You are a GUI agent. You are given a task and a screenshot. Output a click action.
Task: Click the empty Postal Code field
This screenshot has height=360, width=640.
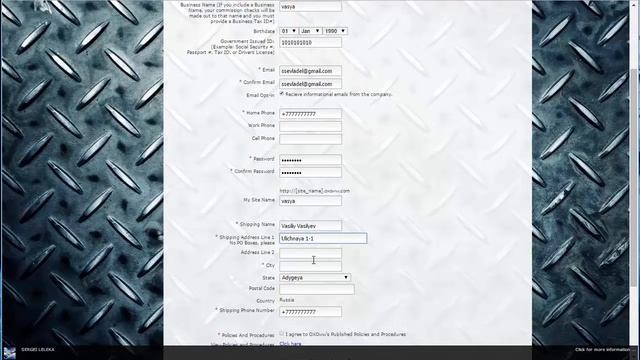pyautogui.click(x=317, y=289)
